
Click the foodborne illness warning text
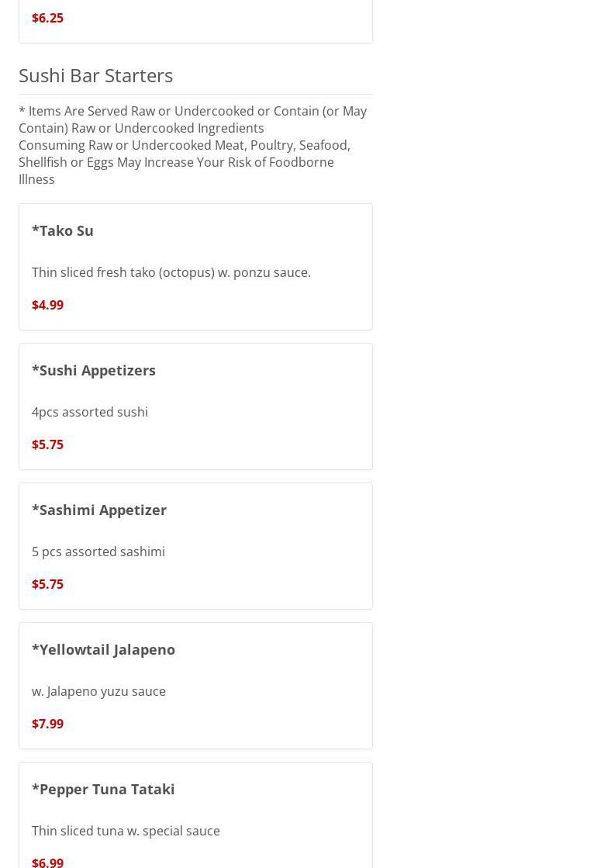185,162
